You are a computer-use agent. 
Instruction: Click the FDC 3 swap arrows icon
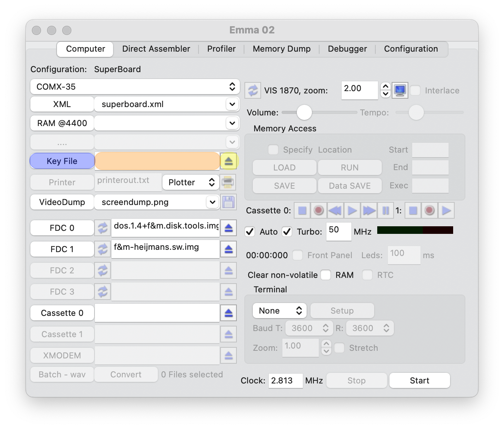click(103, 292)
